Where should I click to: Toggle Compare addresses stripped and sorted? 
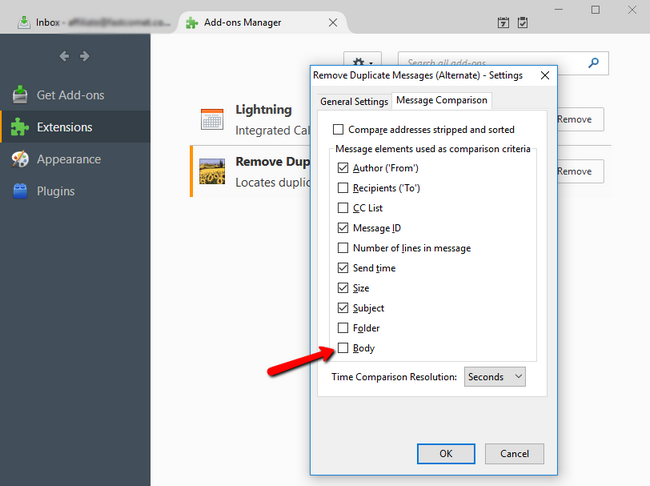pos(338,129)
